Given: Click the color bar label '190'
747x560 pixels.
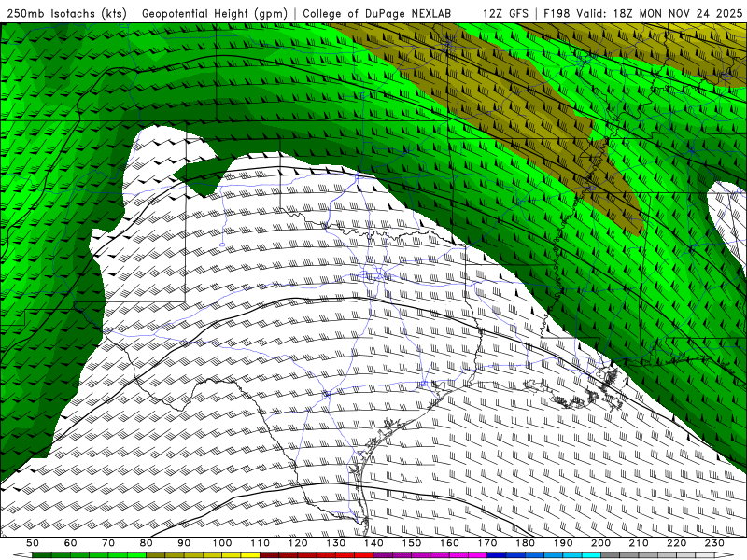Looking at the screenshot, I should coord(563,543).
